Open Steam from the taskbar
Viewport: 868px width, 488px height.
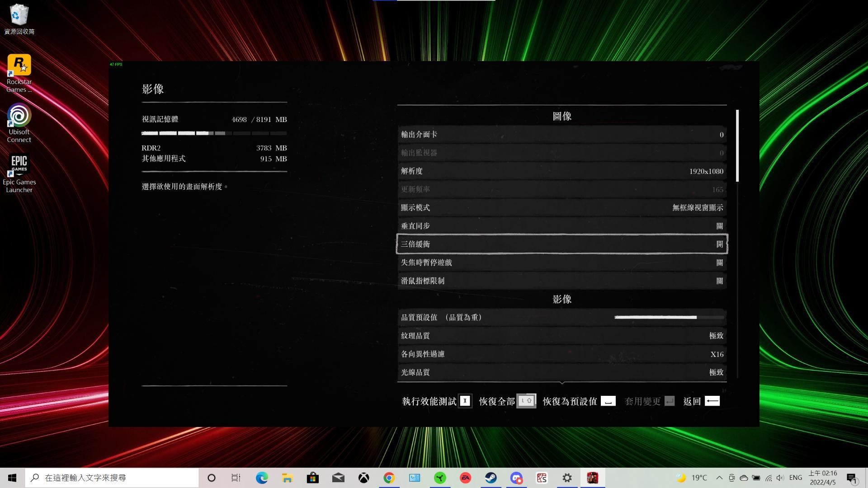pyautogui.click(x=491, y=478)
